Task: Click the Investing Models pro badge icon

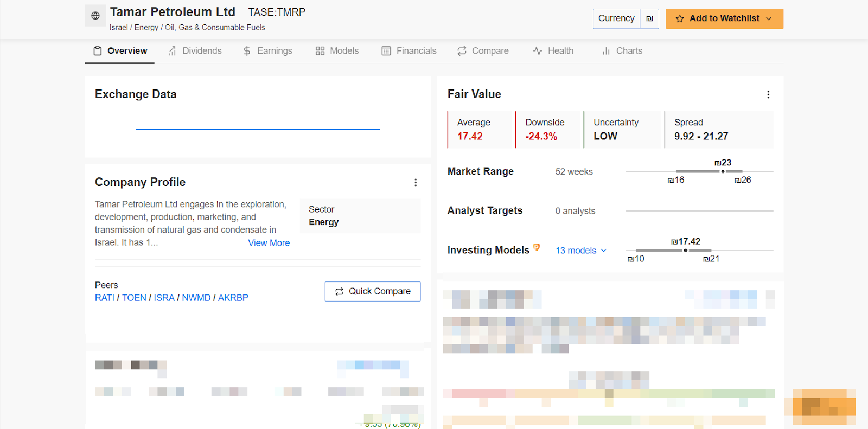Action: [x=537, y=247]
